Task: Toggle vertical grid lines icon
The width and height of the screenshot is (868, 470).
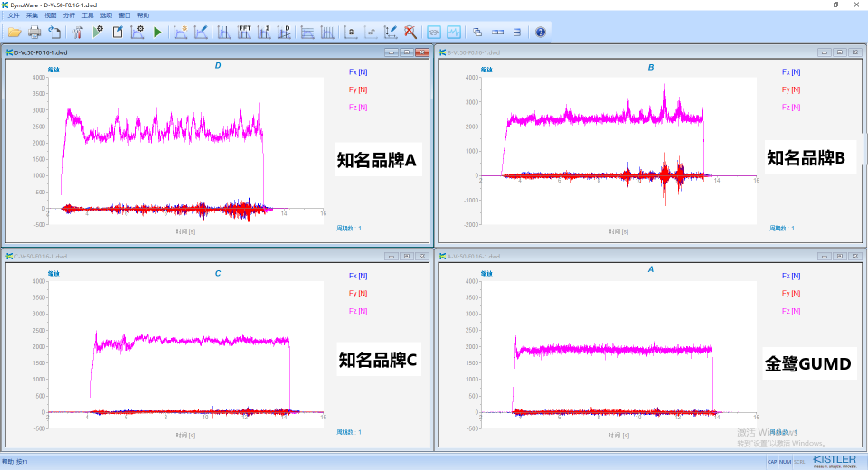Action: [327, 33]
